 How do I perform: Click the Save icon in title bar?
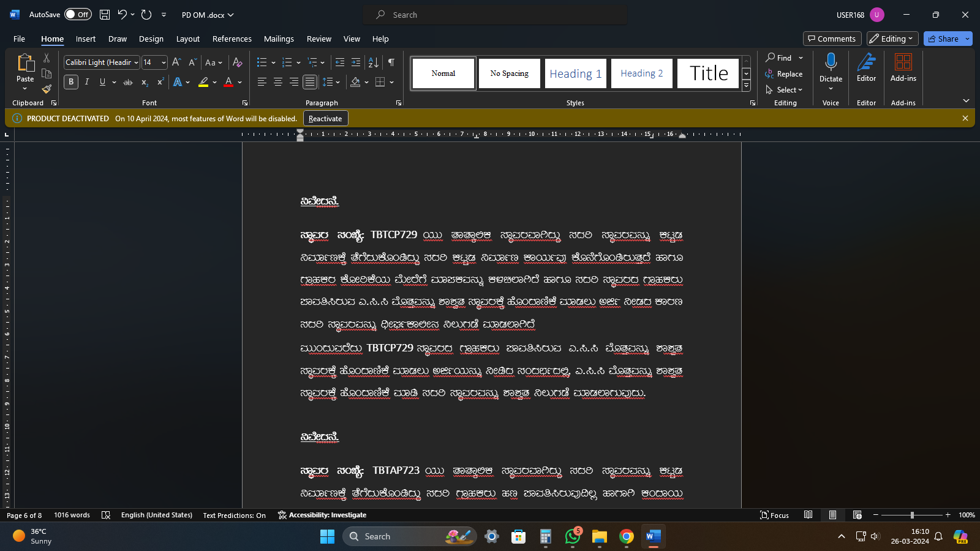[105, 15]
